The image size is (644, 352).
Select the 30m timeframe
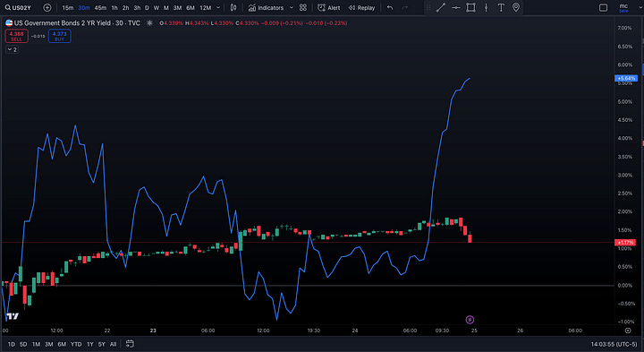tap(84, 7)
